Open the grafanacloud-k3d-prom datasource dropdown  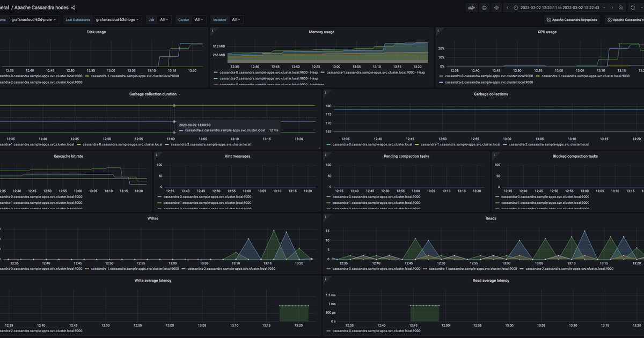(33, 20)
